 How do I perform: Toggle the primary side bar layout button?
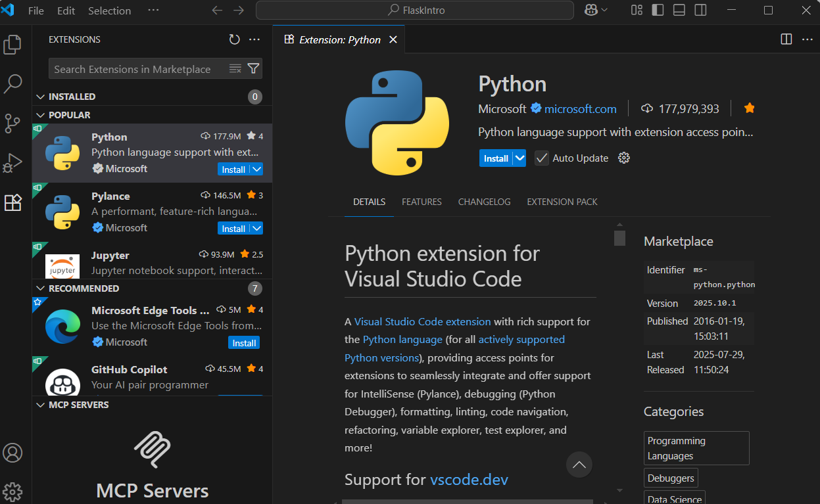(658, 10)
